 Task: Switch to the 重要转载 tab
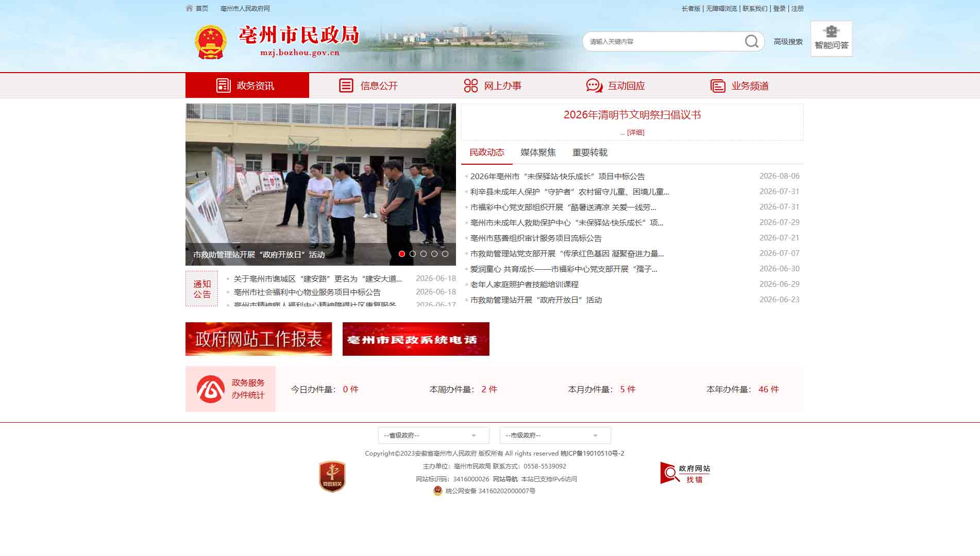click(x=590, y=152)
